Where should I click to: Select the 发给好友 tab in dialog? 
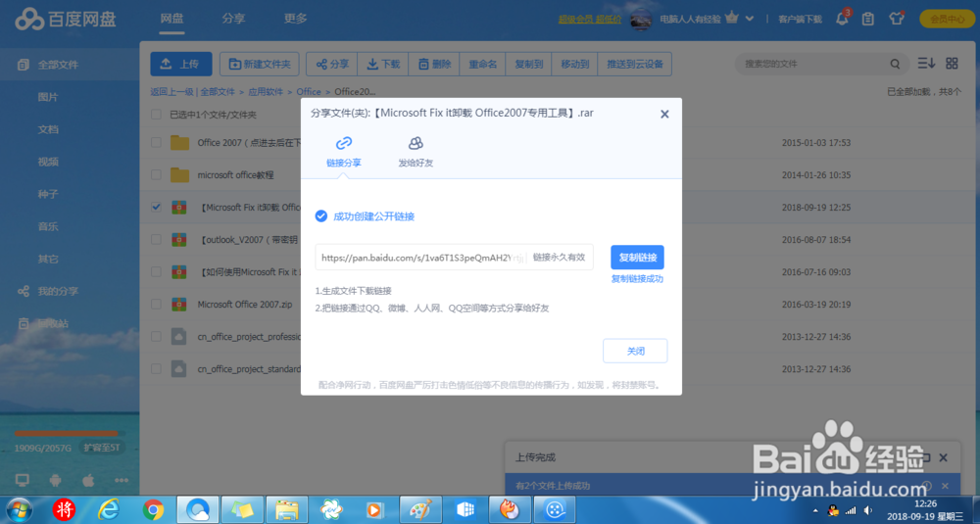click(x=416, y=153)
